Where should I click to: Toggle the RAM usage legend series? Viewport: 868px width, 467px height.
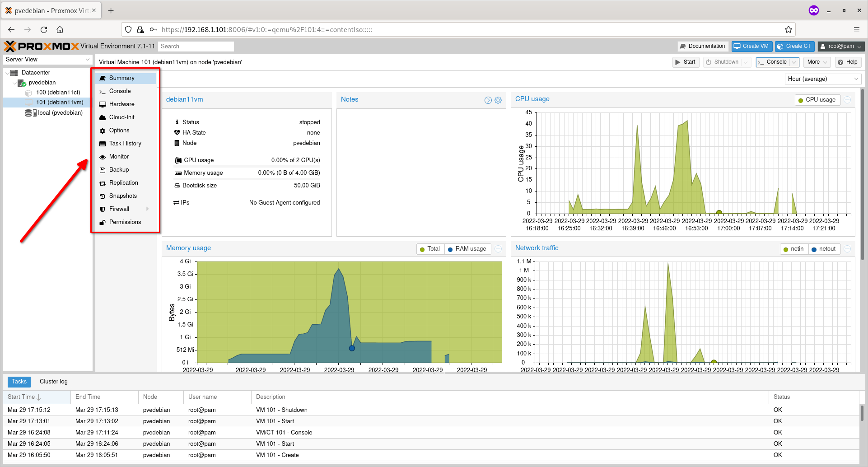[467, 249]
